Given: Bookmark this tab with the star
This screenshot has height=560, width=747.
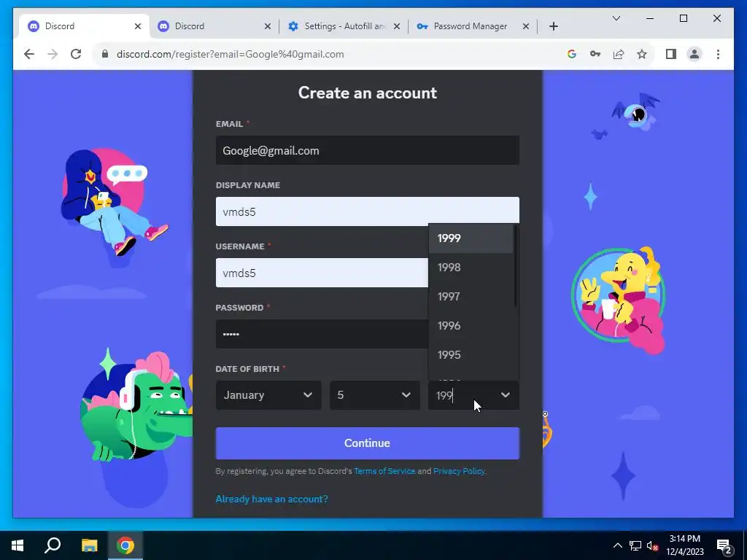Looking at the screenshot, I should point(642,54).
